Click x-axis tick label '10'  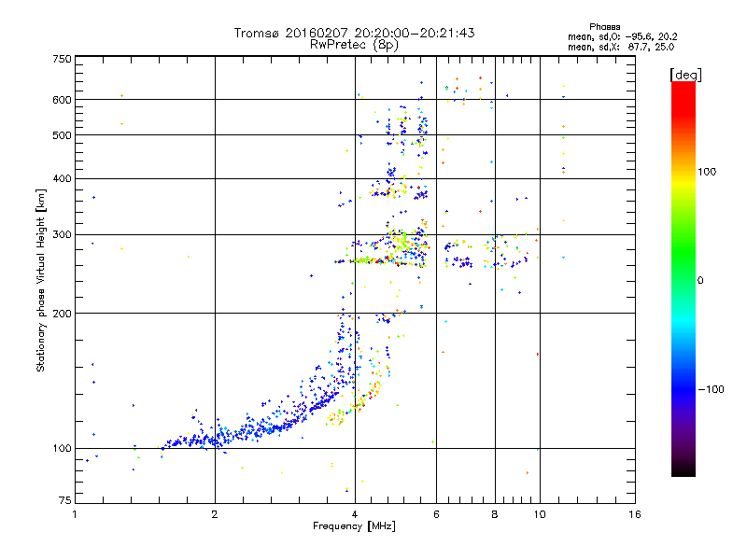click(540, 514)
